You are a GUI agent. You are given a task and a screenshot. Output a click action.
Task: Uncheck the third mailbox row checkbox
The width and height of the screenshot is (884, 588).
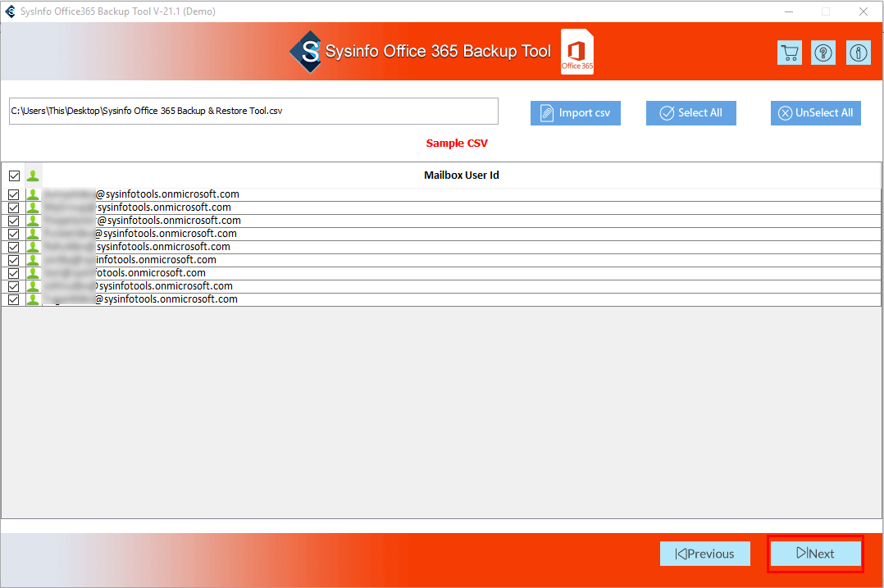tap(13, 221)
